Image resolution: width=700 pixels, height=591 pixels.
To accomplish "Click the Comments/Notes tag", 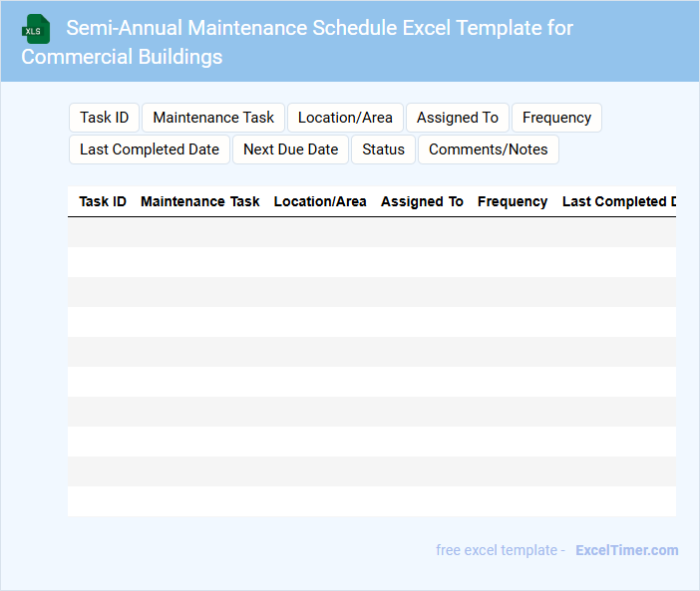I will [x=488, y=149].
